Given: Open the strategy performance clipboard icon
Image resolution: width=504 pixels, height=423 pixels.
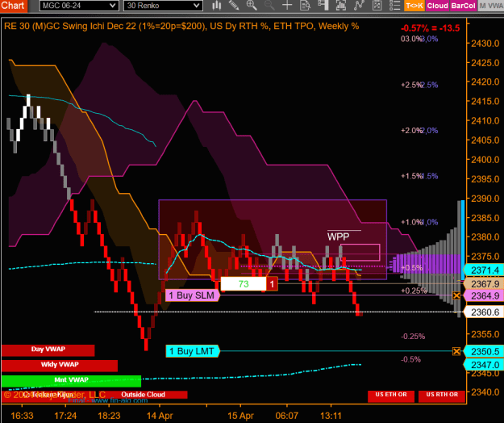Looking at the screenshot, I should [377, 5].
